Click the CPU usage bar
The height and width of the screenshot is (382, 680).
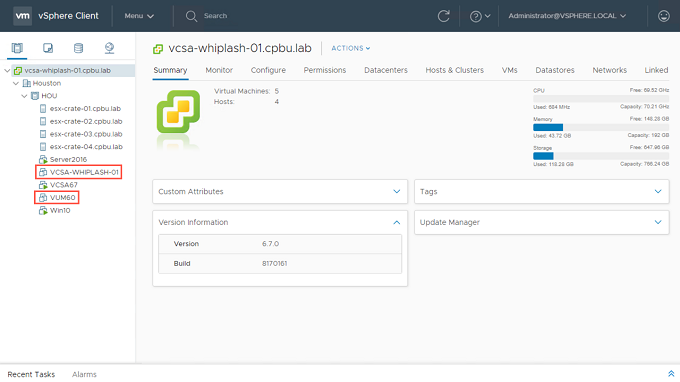(x=601, y=99)
